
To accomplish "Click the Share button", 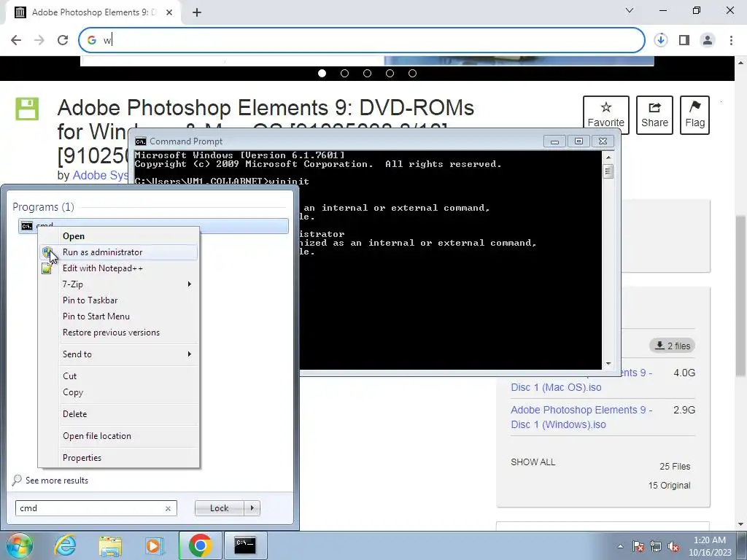I will 654,114.
